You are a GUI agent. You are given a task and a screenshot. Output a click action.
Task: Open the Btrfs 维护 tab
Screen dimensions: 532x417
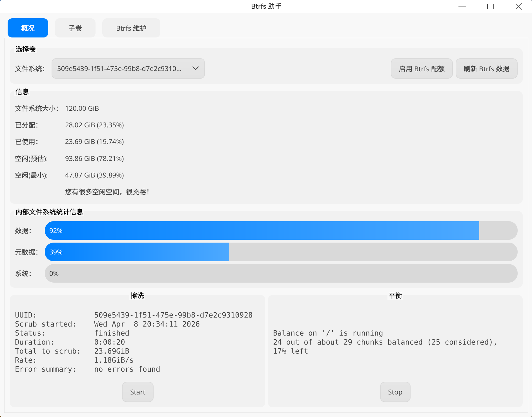coord(131,28)
